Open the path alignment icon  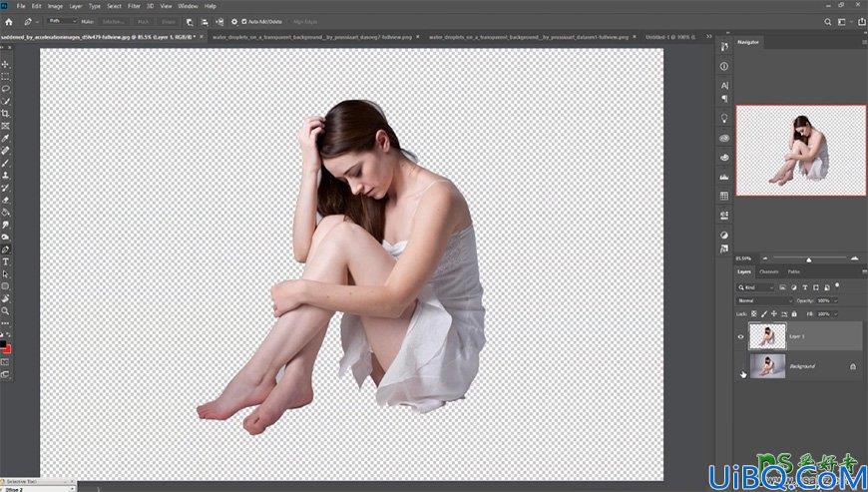coord(205,22)
